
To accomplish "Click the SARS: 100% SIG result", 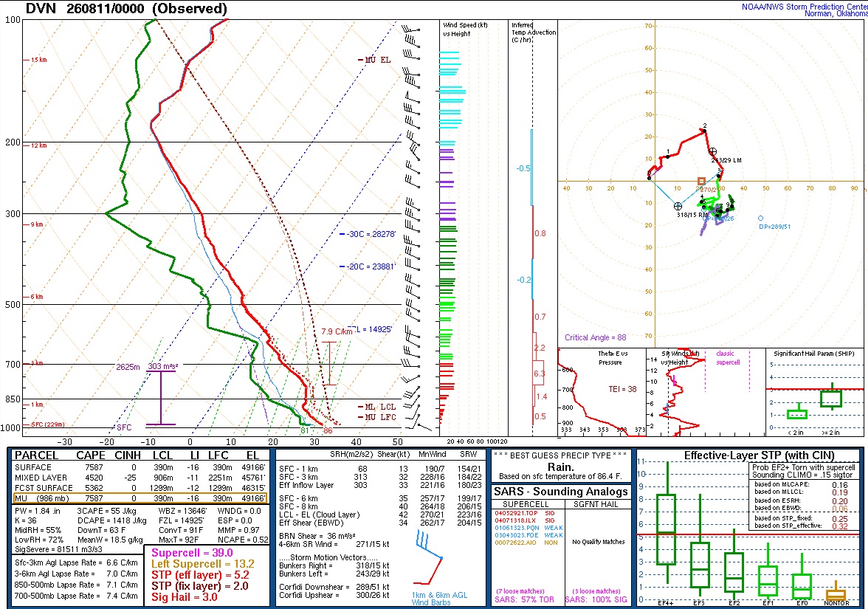I will click(x=596, y=599).
